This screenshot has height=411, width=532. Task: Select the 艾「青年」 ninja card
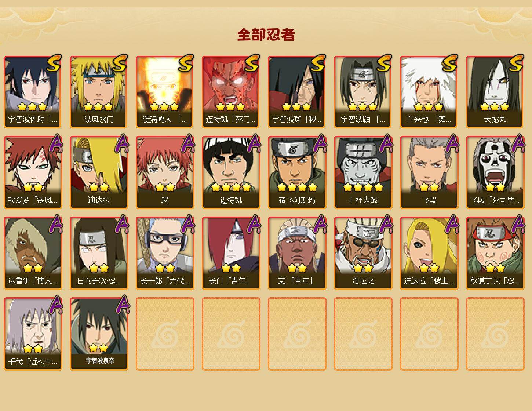coord(297,253)
